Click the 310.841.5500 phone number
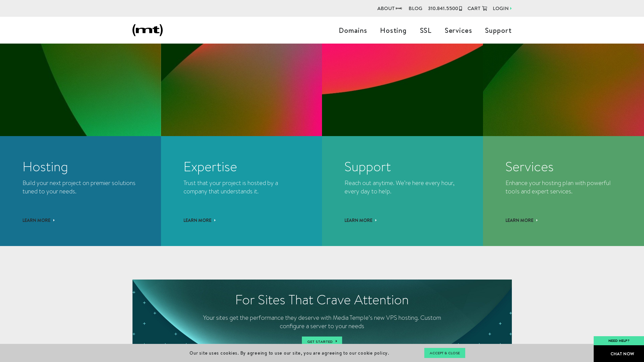This screenshot has width=644, height=362. [443, 8]
